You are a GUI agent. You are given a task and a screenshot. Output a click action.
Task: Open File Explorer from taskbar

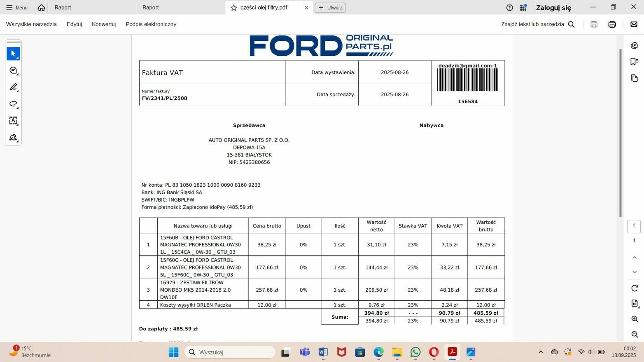[x=397, y=352]
